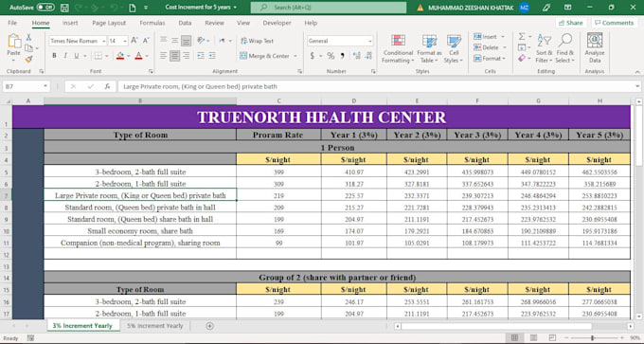Open the File menu
The image size is (644, 344).
(x=12, y=23)
